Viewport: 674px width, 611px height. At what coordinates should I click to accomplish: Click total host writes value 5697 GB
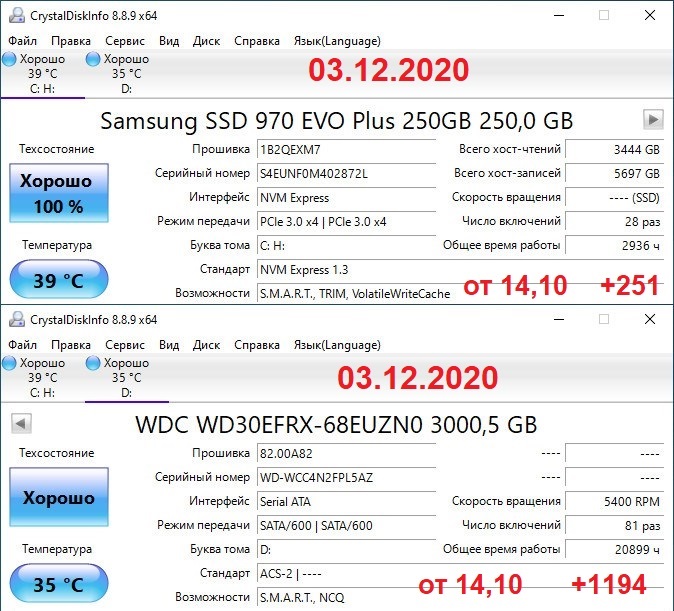point(615,174)
